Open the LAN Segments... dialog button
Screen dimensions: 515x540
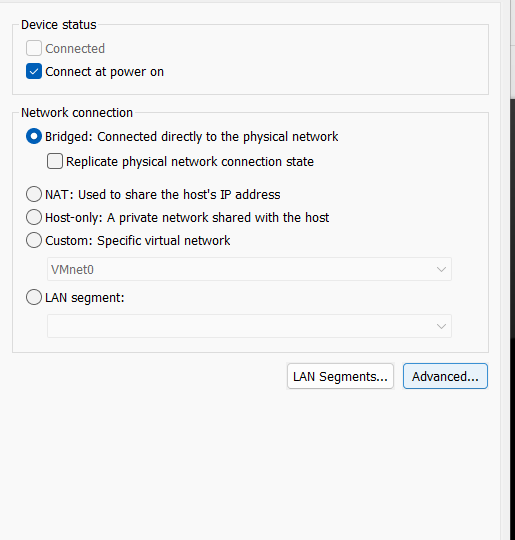tap(340, 376)
